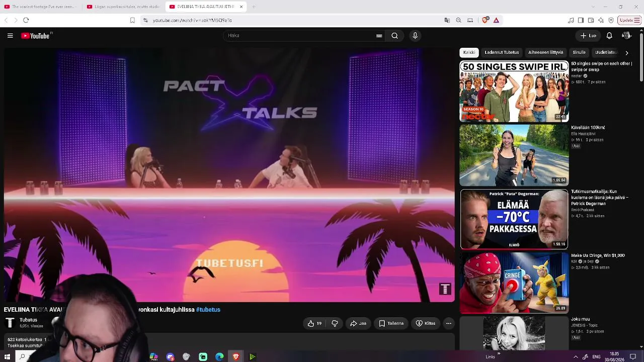Select the 'Ladannut Tubetus' chip
Image resolution: width=644 pixels, height=362 pixels.
point(502,52)
